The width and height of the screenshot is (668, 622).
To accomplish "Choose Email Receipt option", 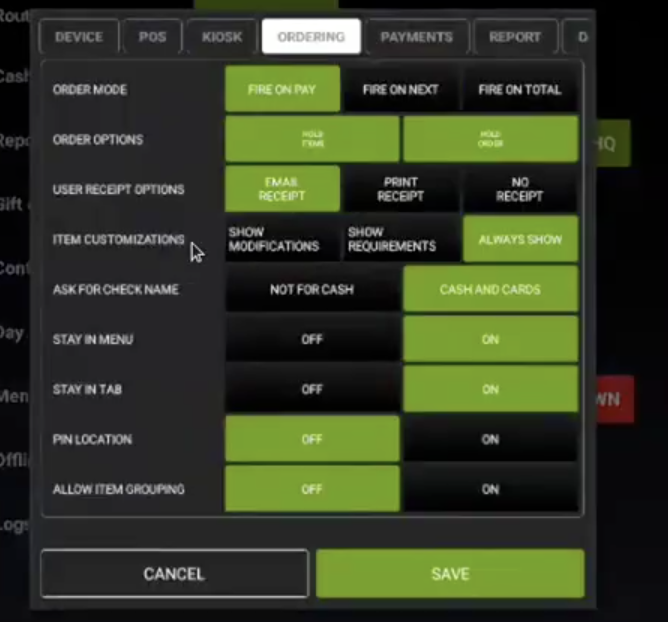I will coord(282,189).
